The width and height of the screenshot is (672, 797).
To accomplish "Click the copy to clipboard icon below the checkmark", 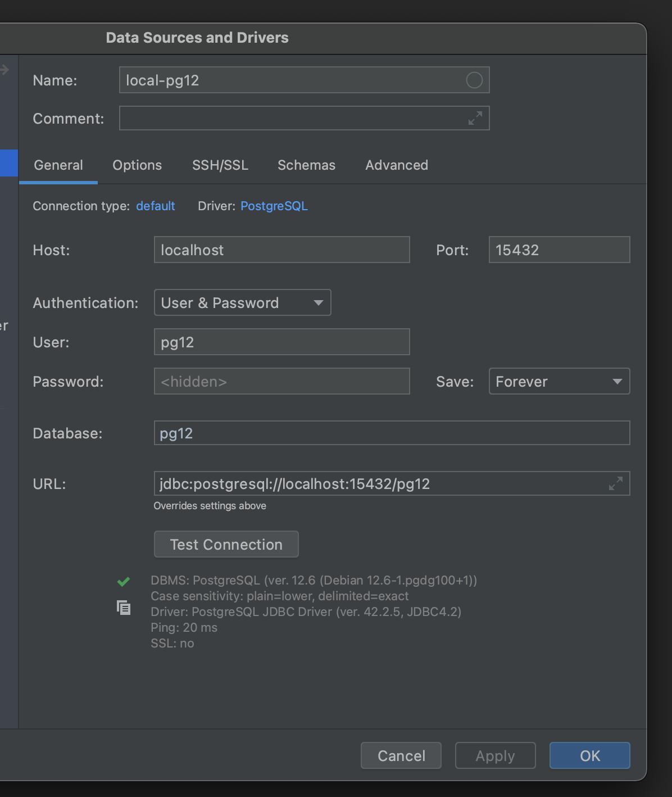I will (124, 608).
